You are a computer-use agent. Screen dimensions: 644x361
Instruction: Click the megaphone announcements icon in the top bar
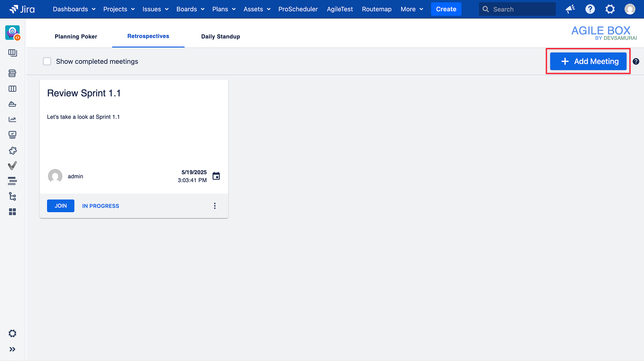pos(570,9)
